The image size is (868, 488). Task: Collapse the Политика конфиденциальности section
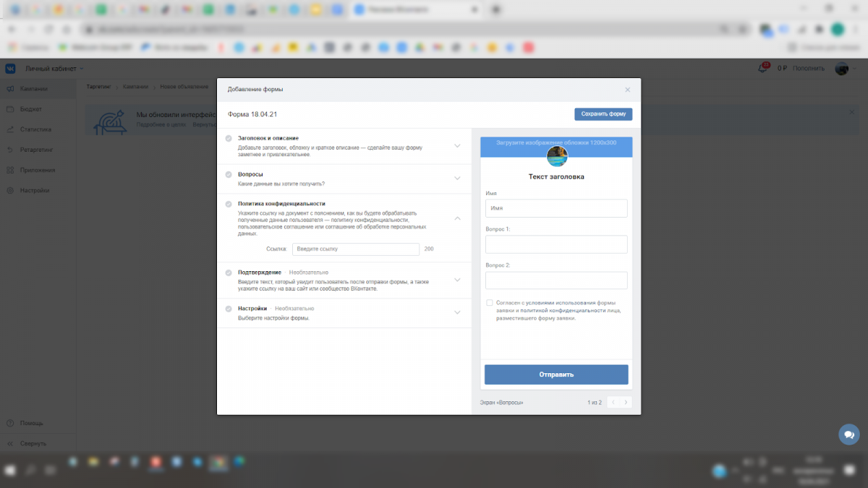(457, 218)
